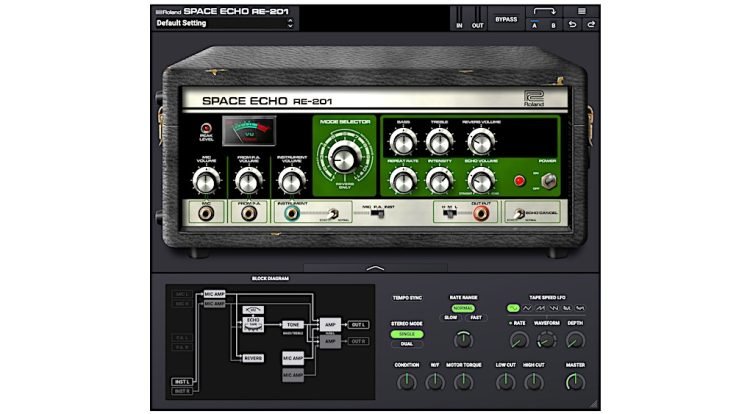The width and height of the screenshot is (750, 414).
Task: Collapse the lower panel with chevron
Action: pyautogui.click(x=375, y=268)
